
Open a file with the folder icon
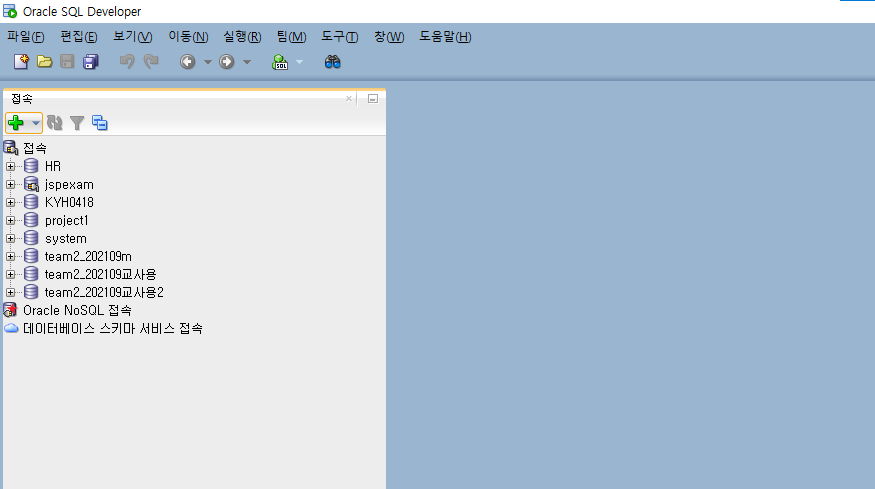click(44, 61)
